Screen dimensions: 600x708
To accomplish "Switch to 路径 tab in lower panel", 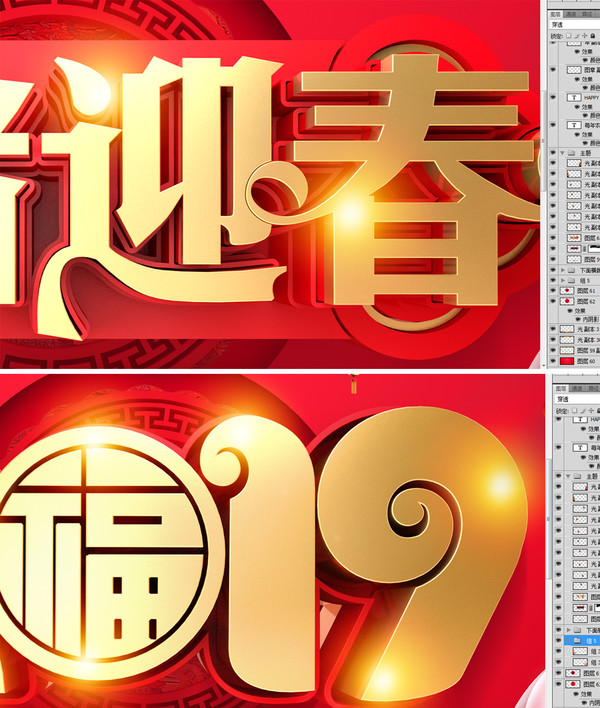I will 592,389.
